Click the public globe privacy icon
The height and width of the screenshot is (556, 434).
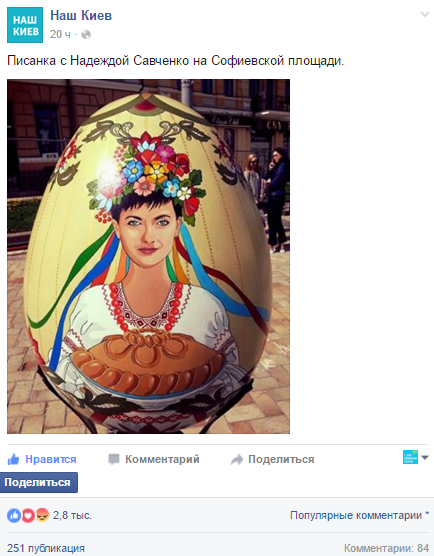coord(86,34)
